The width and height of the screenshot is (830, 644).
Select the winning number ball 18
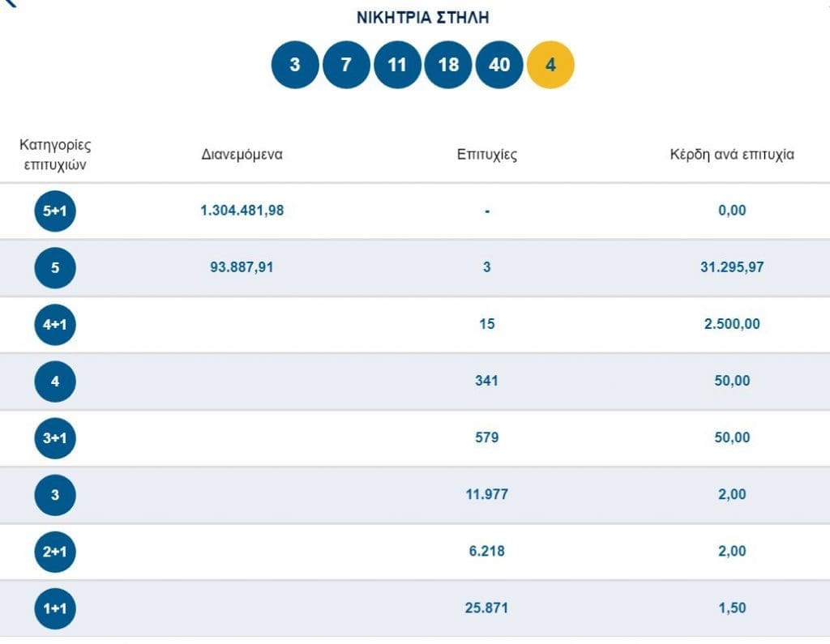tap(448, 64)
